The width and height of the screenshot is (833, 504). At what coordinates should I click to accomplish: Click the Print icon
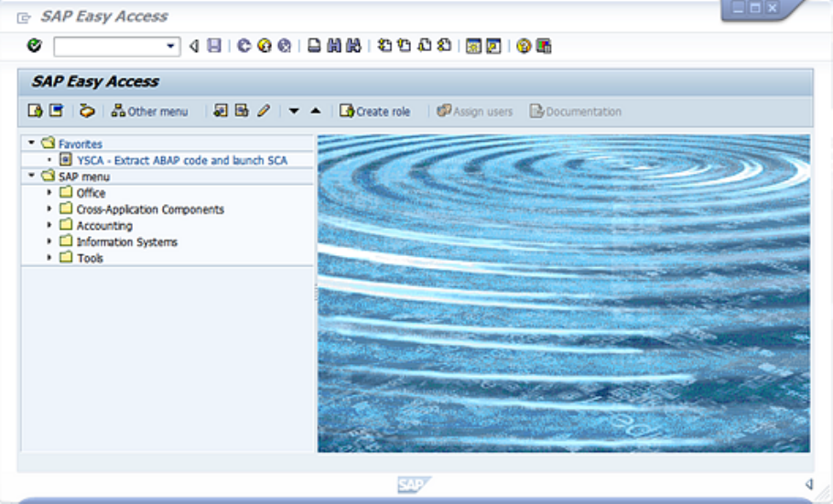click(x=315, y=46)
